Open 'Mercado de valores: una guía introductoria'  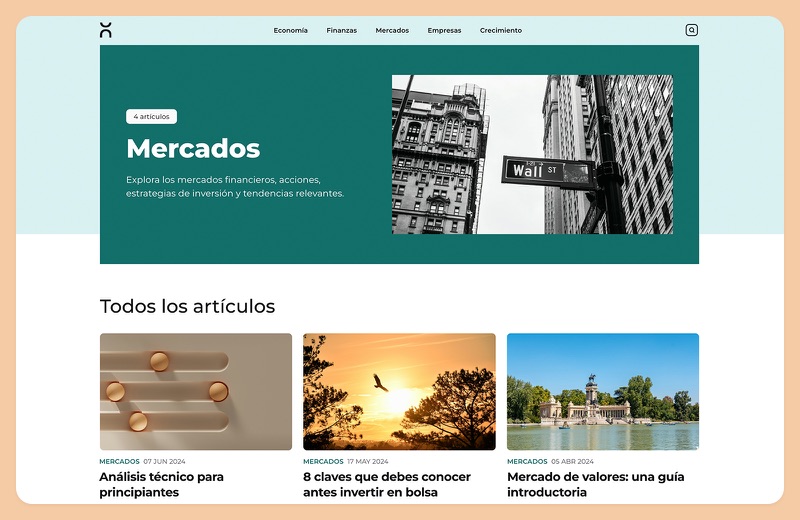[x=595, y=484]
